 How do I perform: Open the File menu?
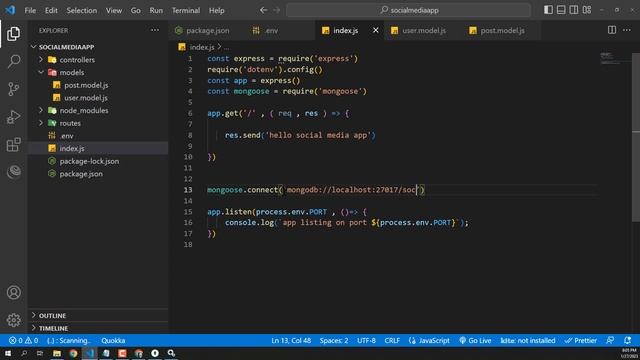[30, 10]
